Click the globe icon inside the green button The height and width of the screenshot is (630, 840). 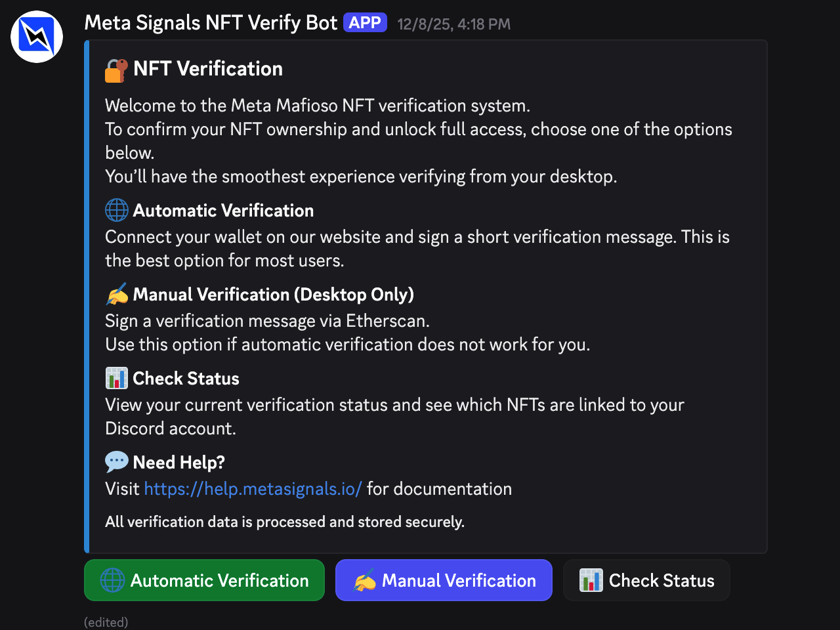(x=112, y=581)
